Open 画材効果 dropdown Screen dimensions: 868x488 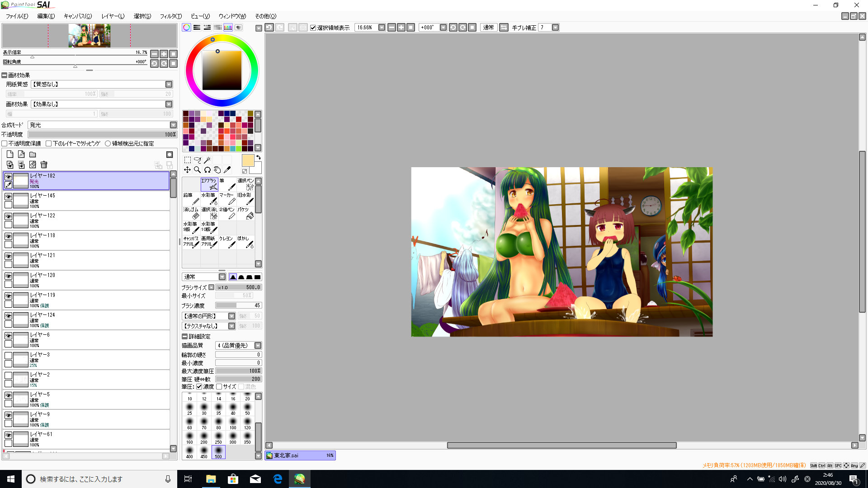click(169, 104)
